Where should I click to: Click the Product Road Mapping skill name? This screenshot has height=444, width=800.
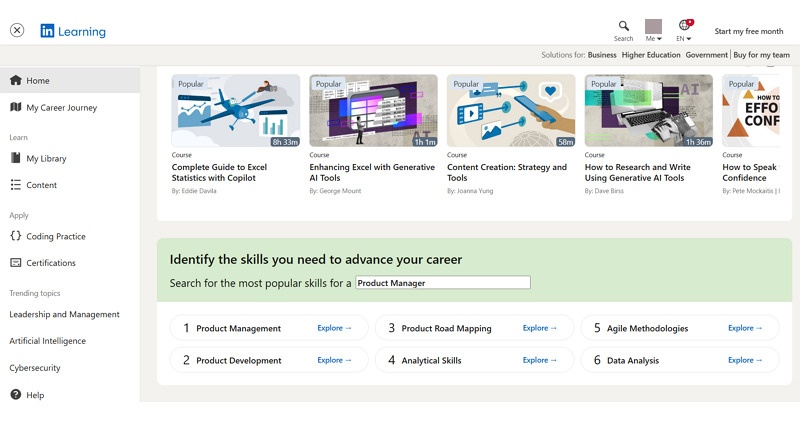(446, 328)
